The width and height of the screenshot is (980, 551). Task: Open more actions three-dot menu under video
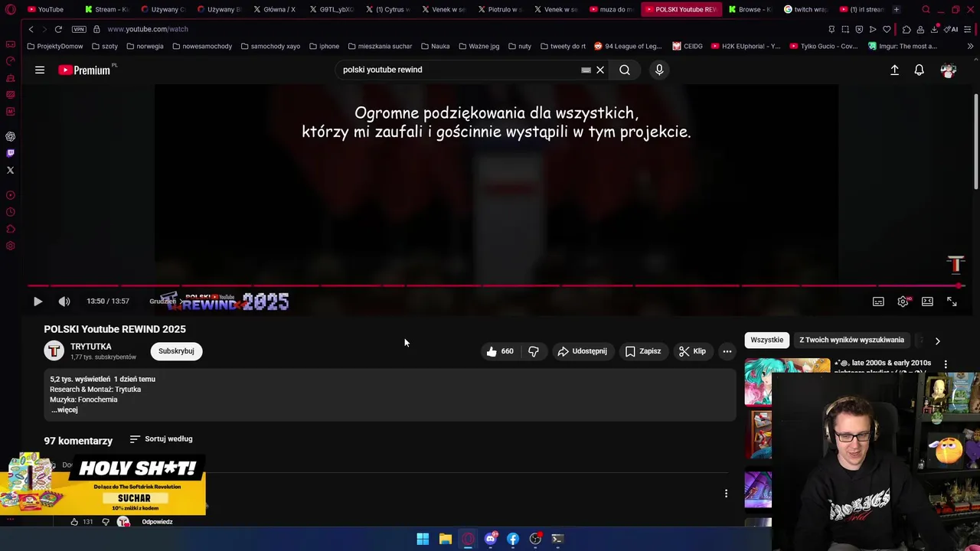[727, 351]
